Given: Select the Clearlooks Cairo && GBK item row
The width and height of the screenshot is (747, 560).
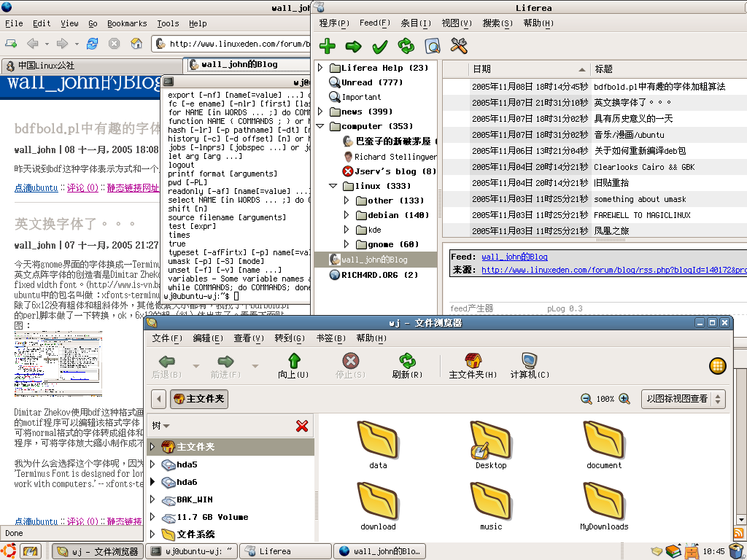Looking at the screenshot, I should click(595, 167).
